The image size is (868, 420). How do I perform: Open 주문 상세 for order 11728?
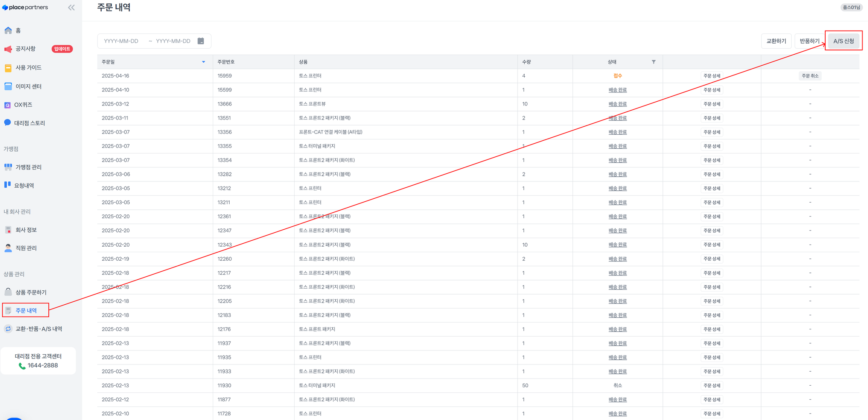712,414
